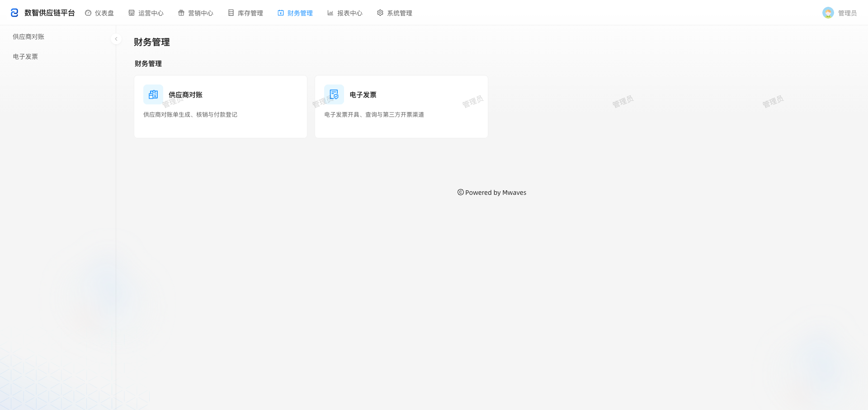Click the 库存管理 storage icon
868x410 pixels.
click(x=231, y=13)
